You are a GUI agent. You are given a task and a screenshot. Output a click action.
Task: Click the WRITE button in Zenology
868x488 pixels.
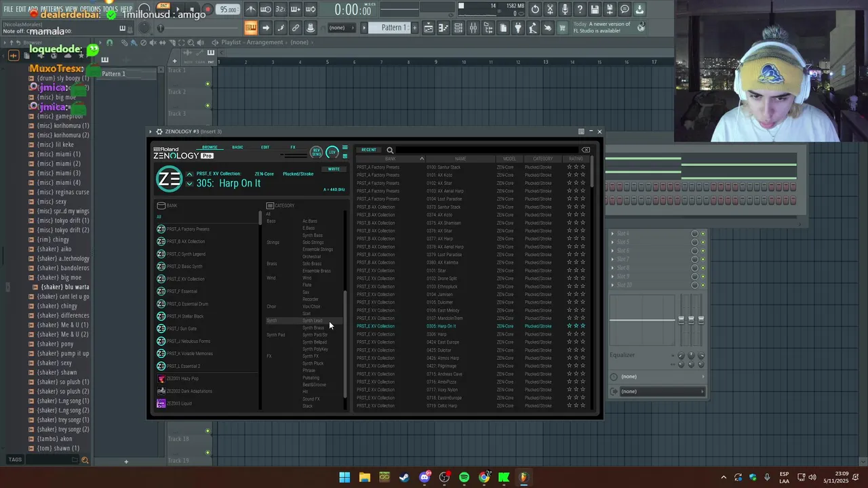pyautogui.click(x=334, y=169)
